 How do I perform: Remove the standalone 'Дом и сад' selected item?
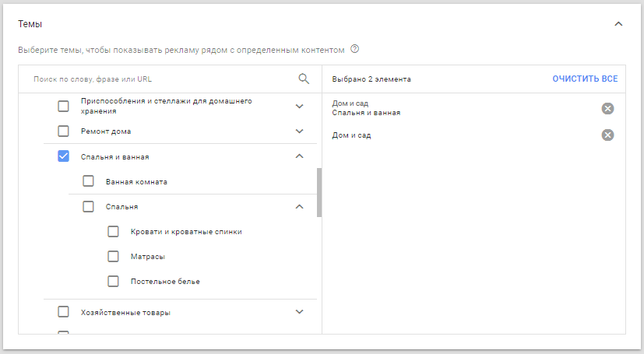tap(607, 135)
